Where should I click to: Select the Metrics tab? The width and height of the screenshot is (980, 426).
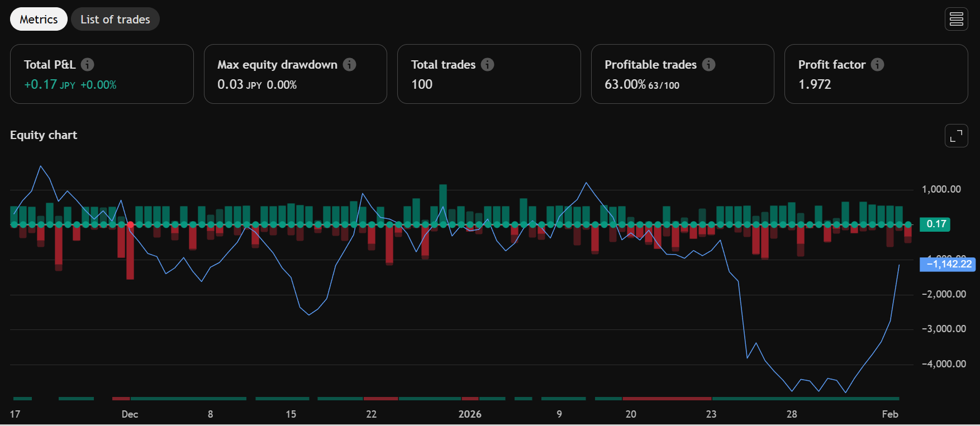39,20
